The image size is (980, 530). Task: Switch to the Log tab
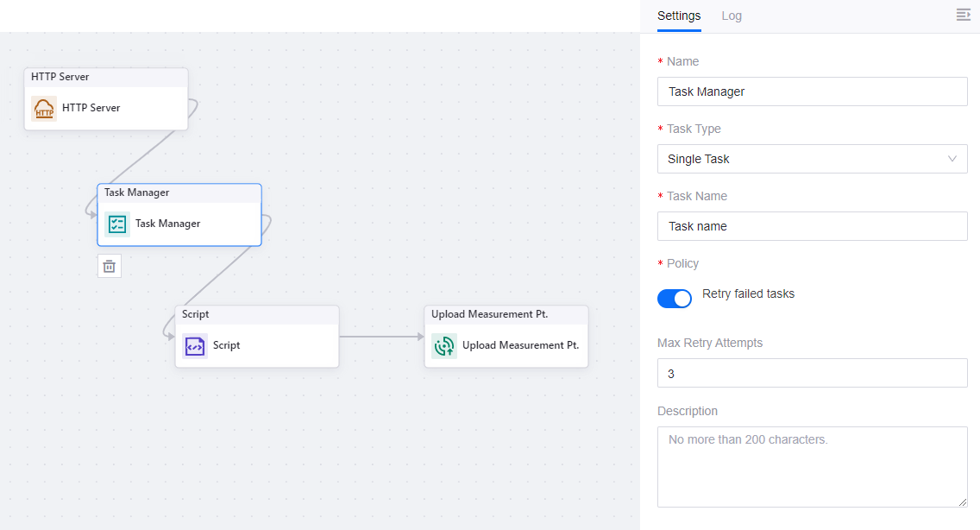[x=732, y=16]
